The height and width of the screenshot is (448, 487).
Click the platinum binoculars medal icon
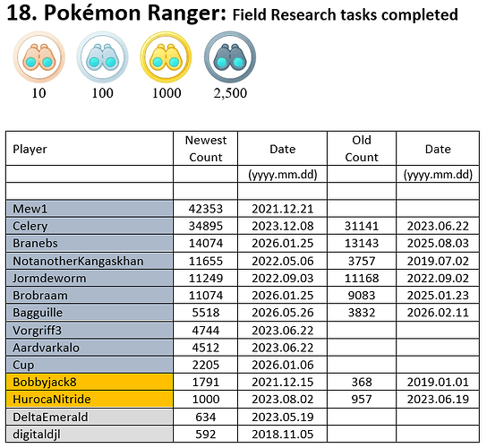pos(230,57)
